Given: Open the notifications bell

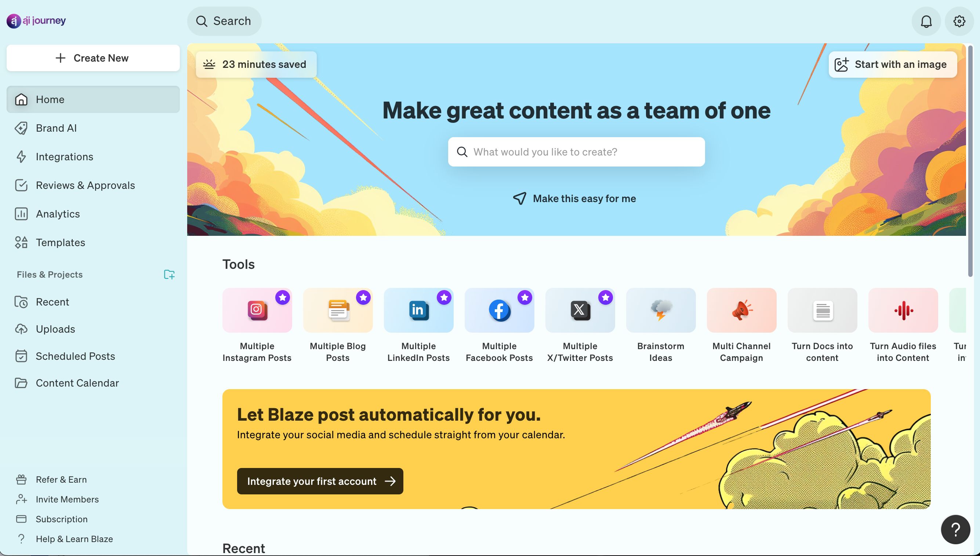Looking at the screenshot, I should 926,21.
